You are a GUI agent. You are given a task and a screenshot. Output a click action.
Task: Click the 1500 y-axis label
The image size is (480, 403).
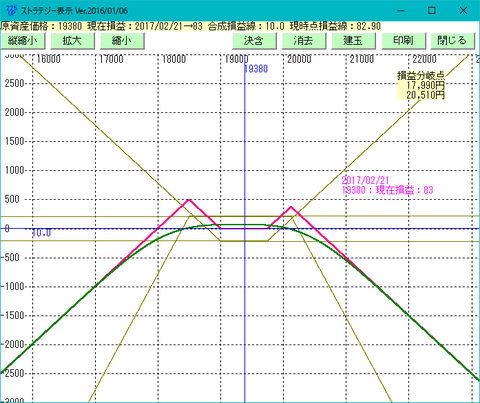tap(14, 141)
